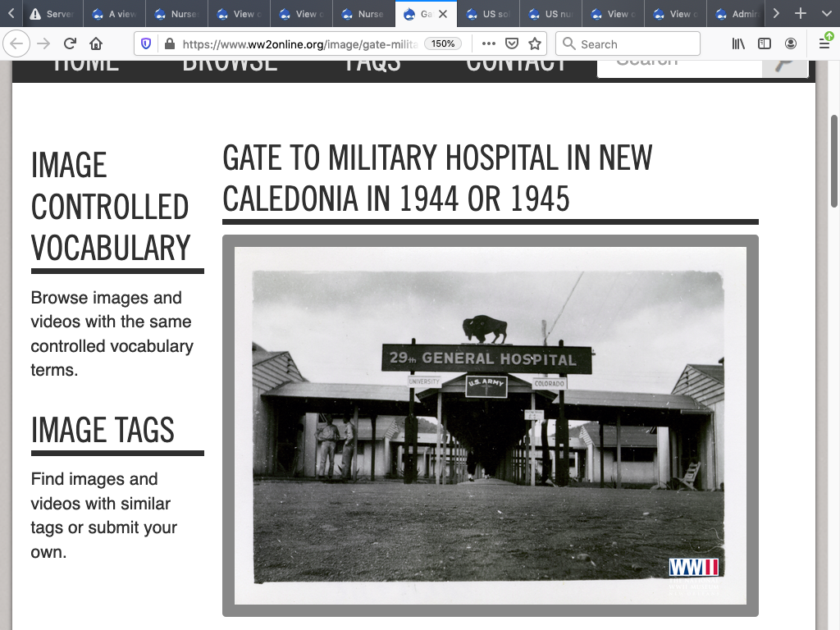The width and height of the screenshot is (840, 630).
Task: Click the Contact link in site navigation
Action: pyautogui.click(x=516, y=64)
